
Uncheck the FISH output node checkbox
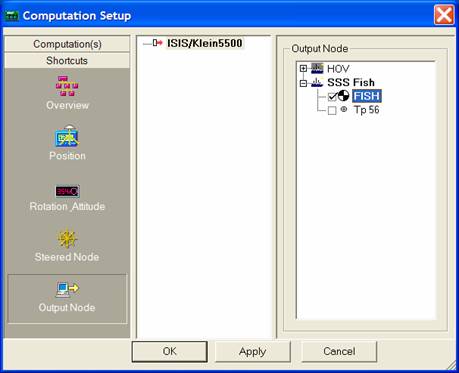coord(332,97)
